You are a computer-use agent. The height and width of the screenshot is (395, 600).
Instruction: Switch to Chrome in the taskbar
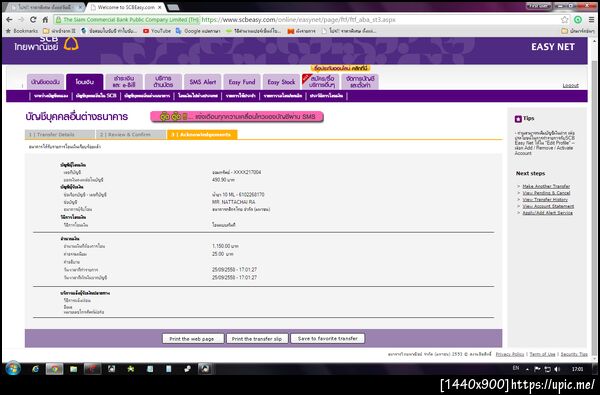click(x=54, y=369)
